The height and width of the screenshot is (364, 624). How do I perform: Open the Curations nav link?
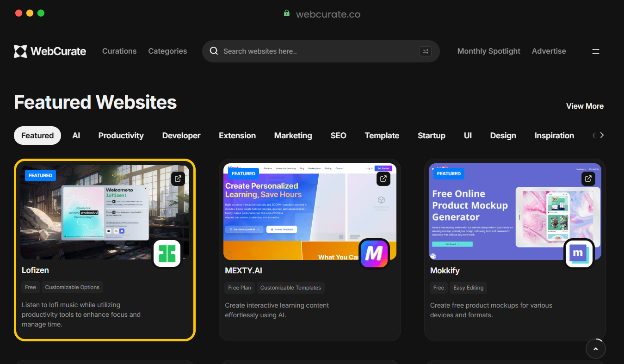(x=119, y=51)
